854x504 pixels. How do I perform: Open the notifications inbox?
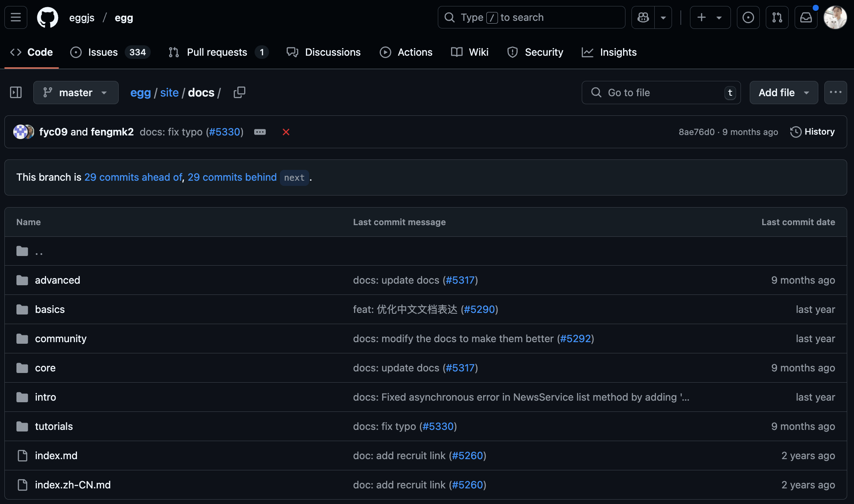click(x=806, y=17)
